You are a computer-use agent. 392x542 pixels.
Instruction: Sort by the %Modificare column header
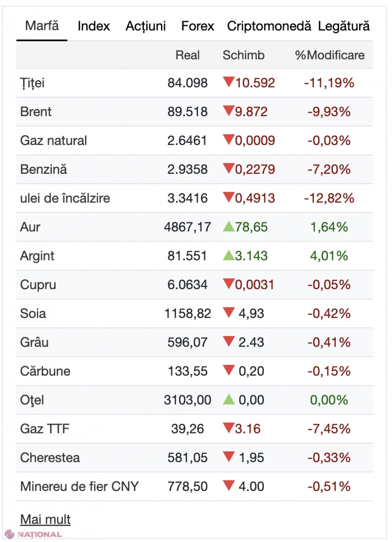point(330,55)
